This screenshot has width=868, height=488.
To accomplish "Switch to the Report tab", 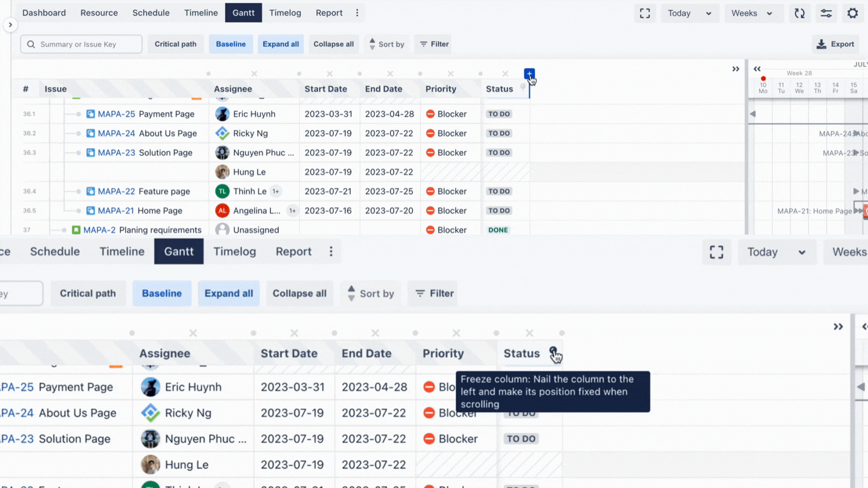I will (329, 13).
